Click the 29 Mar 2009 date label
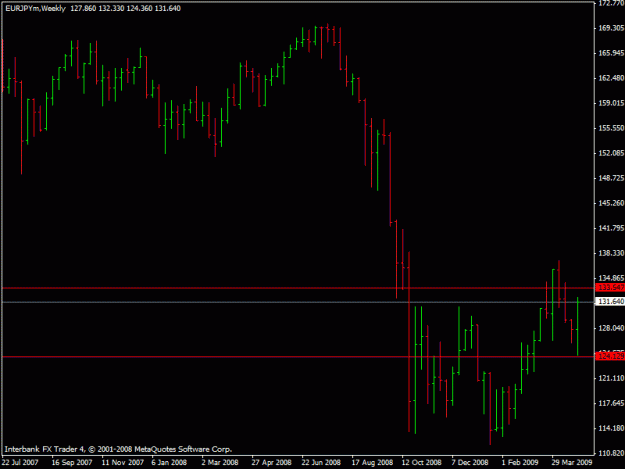The width and height of the screenshot is (625, 469). point(572,462)
